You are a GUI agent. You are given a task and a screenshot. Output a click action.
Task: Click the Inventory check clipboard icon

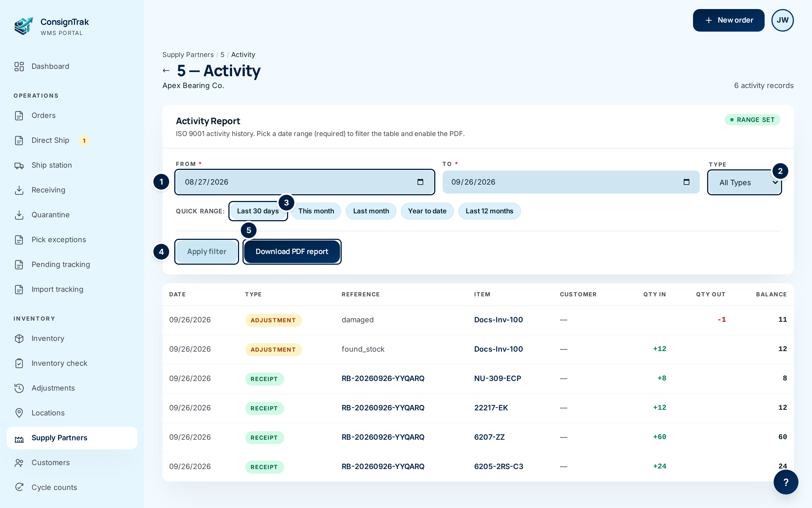click(19, 364)
